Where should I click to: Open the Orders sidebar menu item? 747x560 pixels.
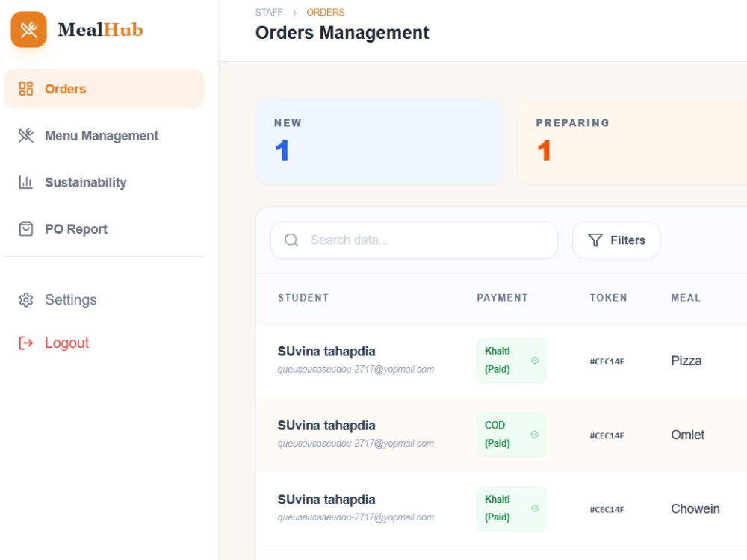click(x=104, y=89)
